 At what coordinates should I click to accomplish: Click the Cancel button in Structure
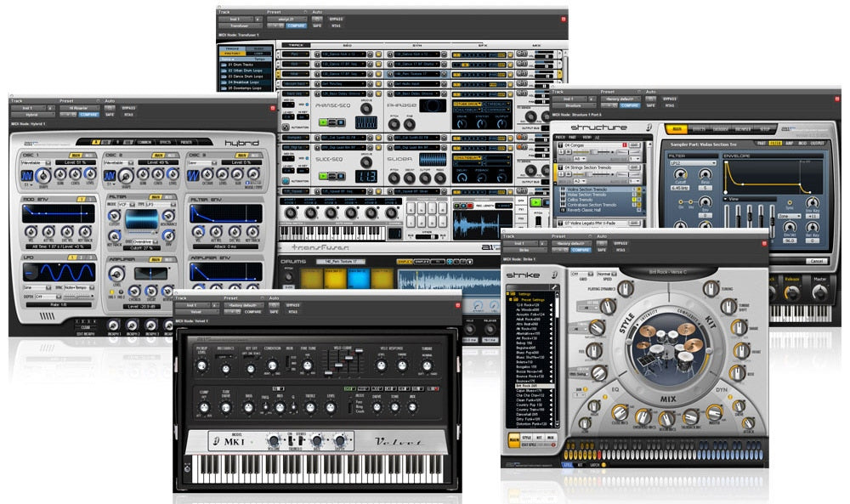pyautogui.click(x=816, y=261)
